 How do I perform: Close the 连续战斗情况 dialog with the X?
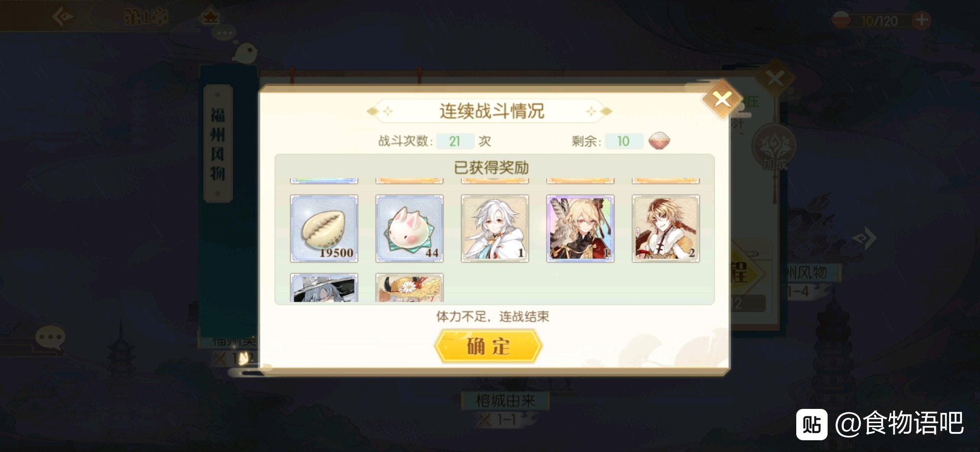click(x=722, y=99)
